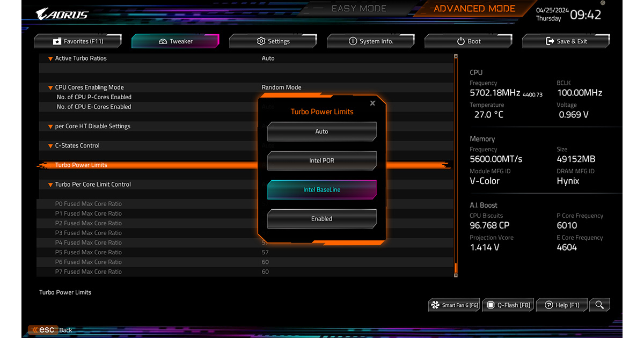Click the magnifier search icon

pyautogui.click(x=599, y=305)
